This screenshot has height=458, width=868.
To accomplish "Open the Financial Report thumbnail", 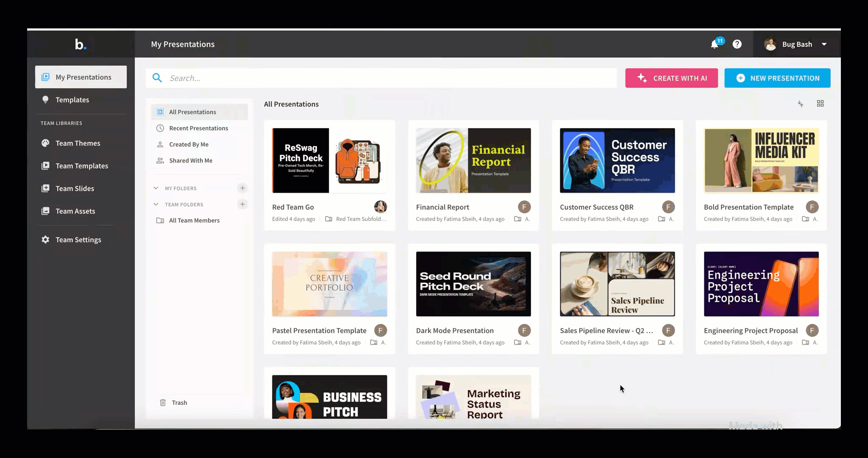I will [473, 160].
